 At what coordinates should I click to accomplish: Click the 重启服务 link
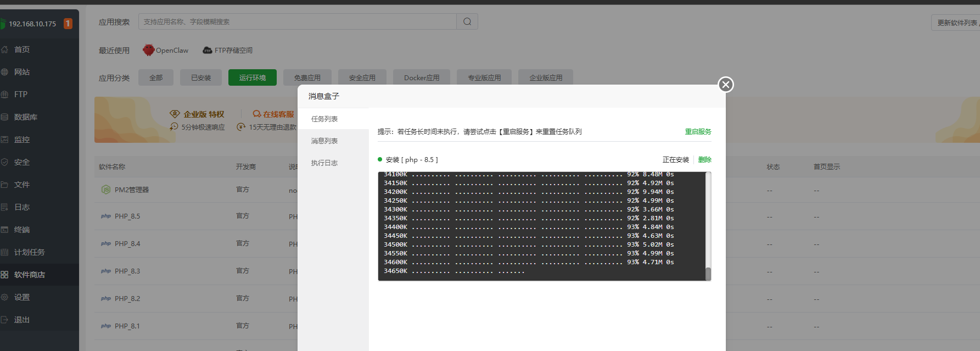pos(698,131)
